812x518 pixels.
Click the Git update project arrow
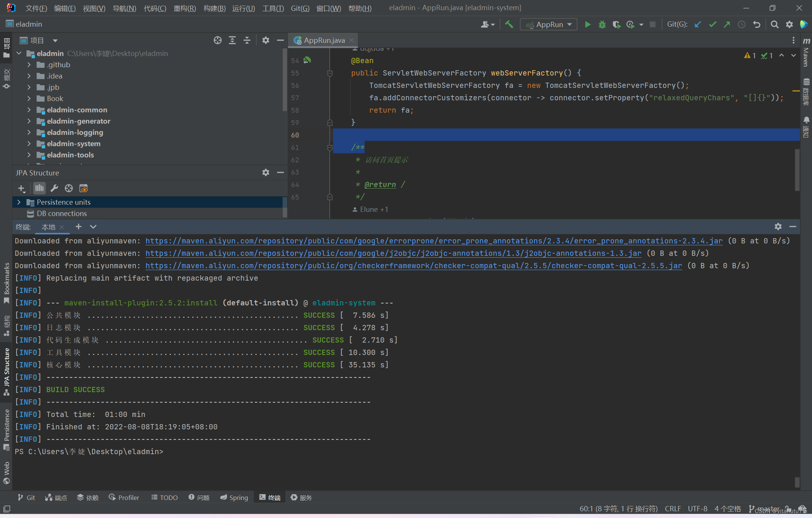(x=698, y=24)
